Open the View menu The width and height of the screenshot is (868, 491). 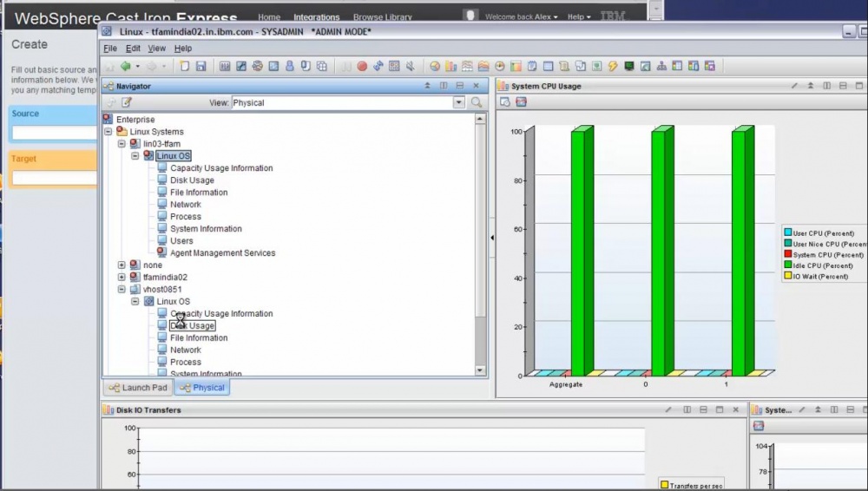[156, 49]
